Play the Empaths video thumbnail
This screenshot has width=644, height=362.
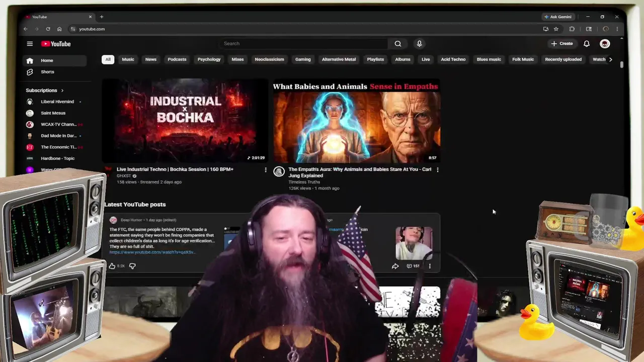tap(357, 121)
